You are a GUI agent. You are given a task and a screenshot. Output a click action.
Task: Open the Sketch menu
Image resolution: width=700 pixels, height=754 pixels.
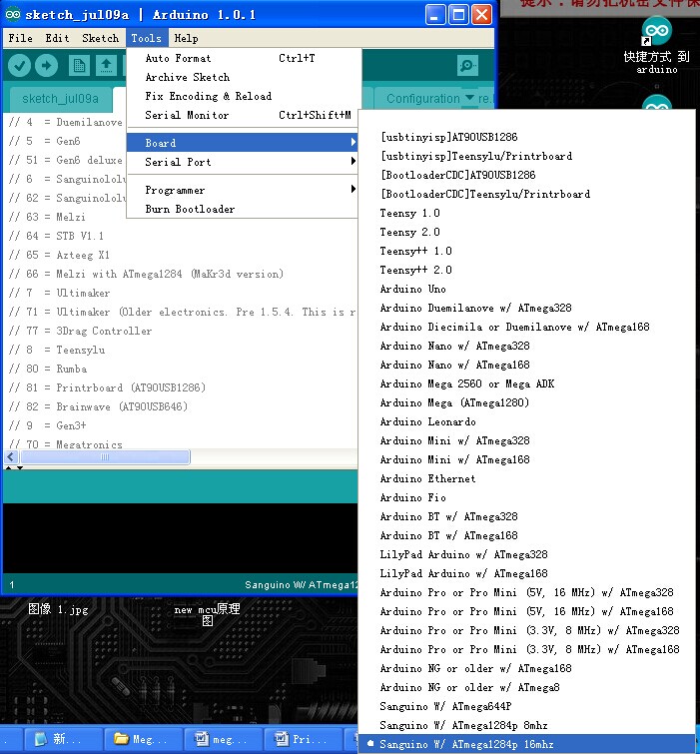100,38
